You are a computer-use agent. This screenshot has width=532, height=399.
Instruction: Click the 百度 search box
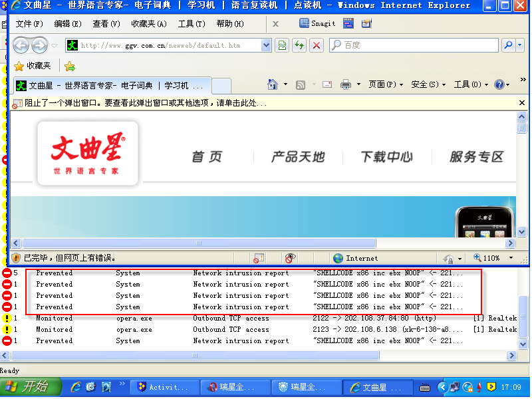(x=414, y=45)
